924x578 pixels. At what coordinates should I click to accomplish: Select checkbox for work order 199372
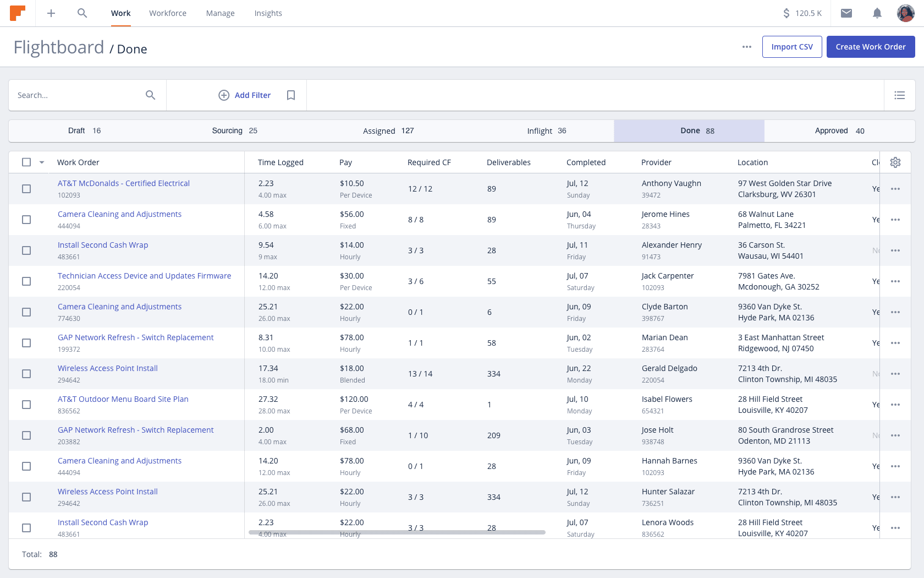[x=26, y=343]
